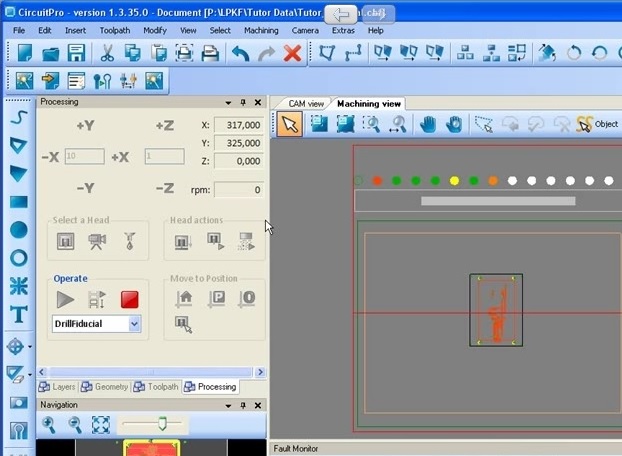This screenshot has height=456, width=622.
Task: Switch to the CAM view tab
Action: (306, 103)
